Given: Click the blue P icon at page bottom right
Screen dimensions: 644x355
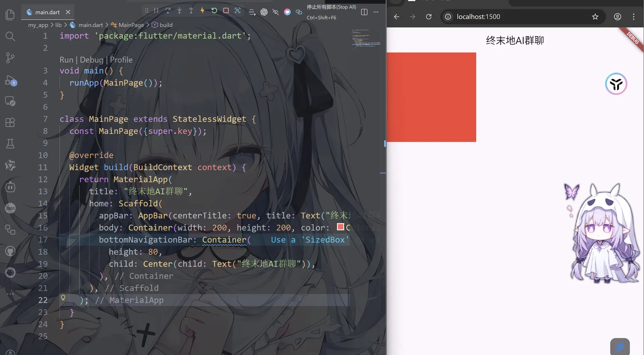Looking at the screenshot, I should point(620,347).
